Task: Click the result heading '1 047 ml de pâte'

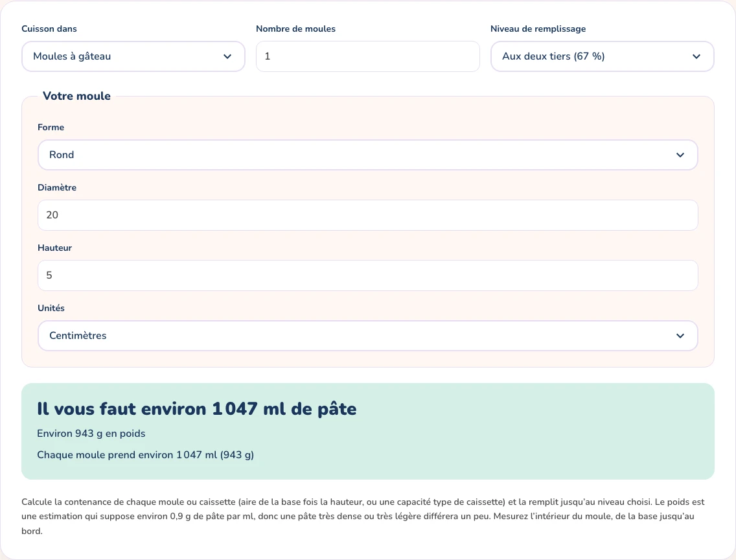Action: click(x=284, y=409)
